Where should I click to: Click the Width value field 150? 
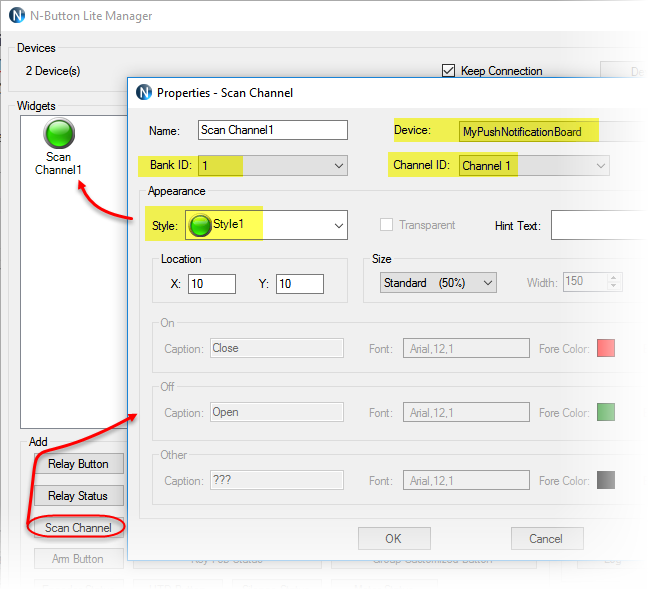(586, 282)
